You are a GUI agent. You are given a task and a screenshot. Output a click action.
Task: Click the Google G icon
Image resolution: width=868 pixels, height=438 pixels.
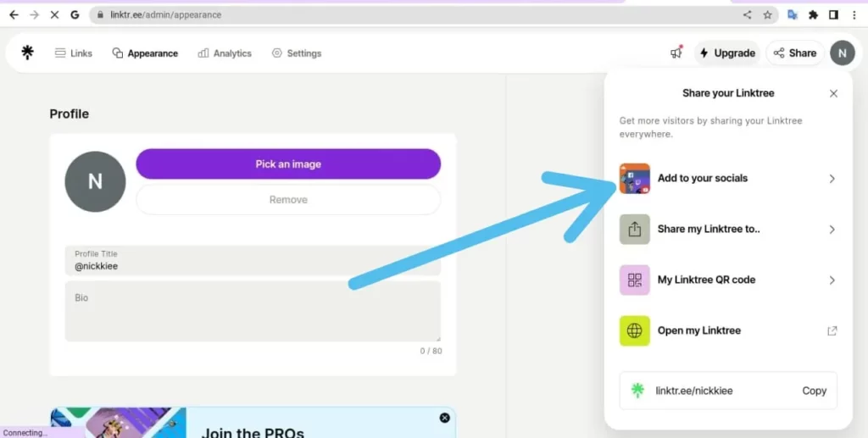[x=75, y=15]
